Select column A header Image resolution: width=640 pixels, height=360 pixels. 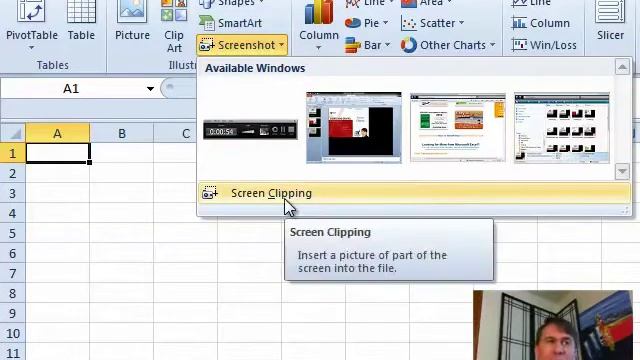(x=58, y=133)
